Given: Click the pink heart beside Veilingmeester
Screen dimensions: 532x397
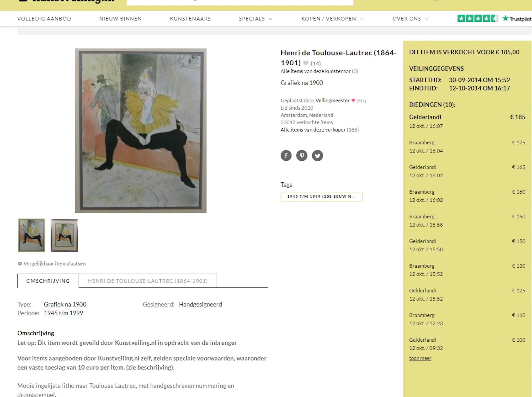Looking at the screenshot, I should point(353,100).
